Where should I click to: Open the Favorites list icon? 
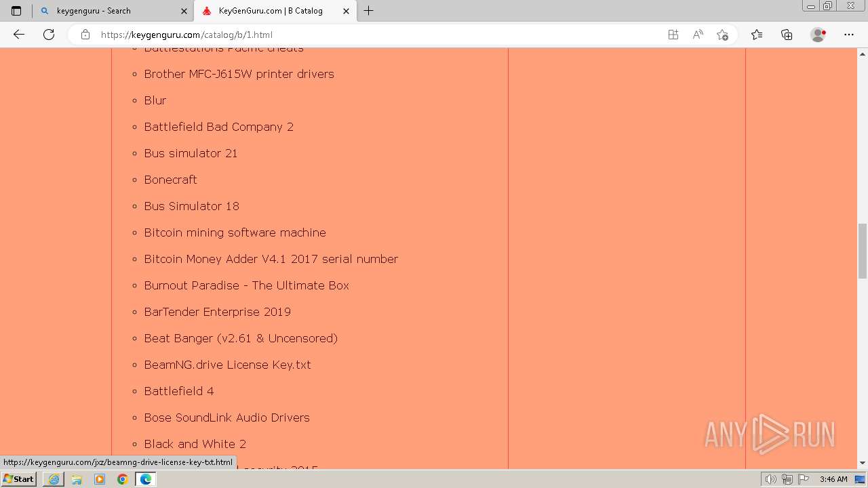(757, 35)
